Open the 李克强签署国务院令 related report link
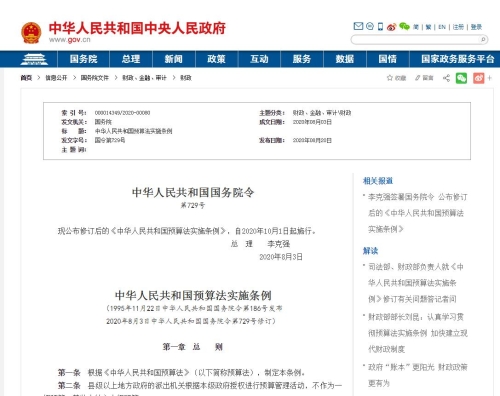 [x=418, y=213]
